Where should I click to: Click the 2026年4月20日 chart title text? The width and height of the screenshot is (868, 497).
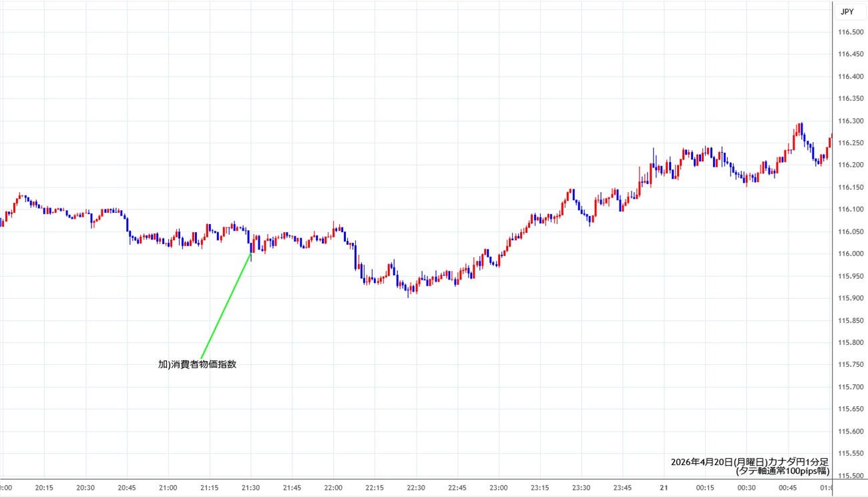click(x=750, y=462)
